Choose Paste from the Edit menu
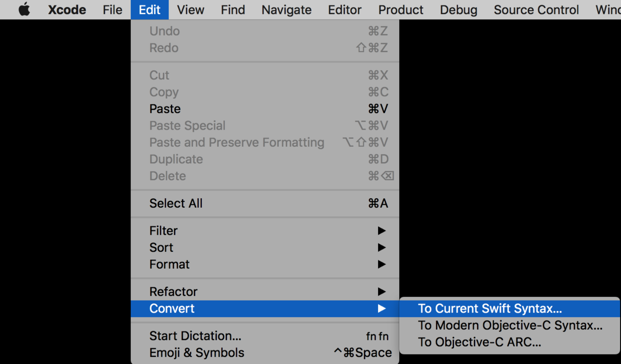This screenshot has height=364, width=621. click(165, 109)
